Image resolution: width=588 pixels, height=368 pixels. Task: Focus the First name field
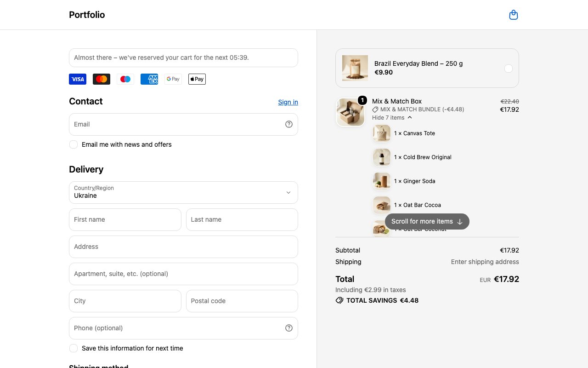(125, 219)
